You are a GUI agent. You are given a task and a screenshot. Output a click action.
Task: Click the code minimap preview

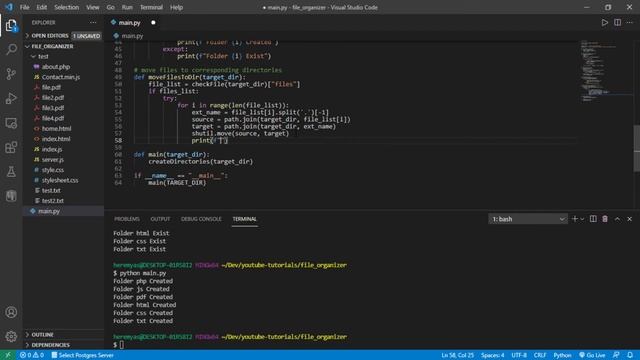[606, 71]
